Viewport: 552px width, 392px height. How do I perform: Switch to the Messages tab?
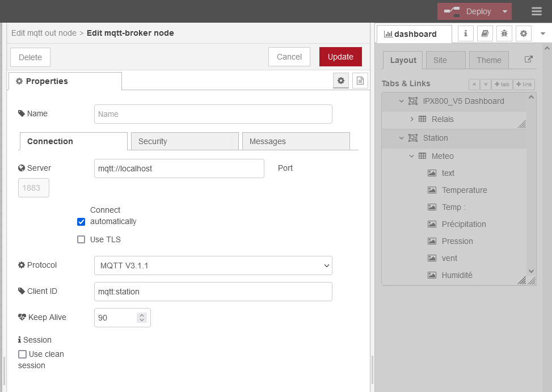point(296,141)
